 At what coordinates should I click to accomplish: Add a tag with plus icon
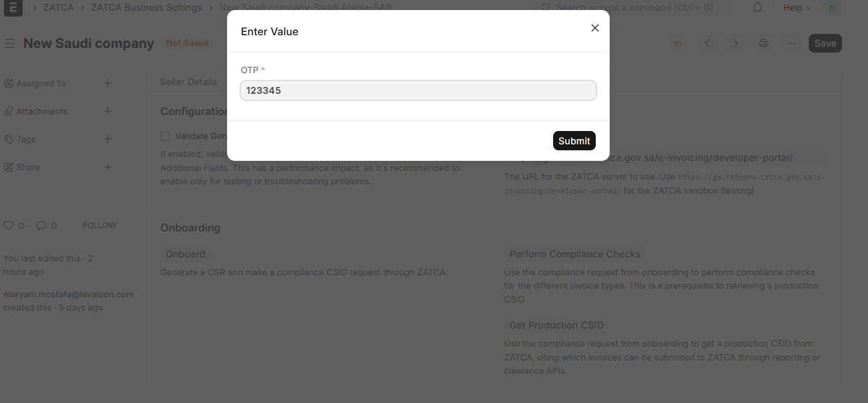108,139
